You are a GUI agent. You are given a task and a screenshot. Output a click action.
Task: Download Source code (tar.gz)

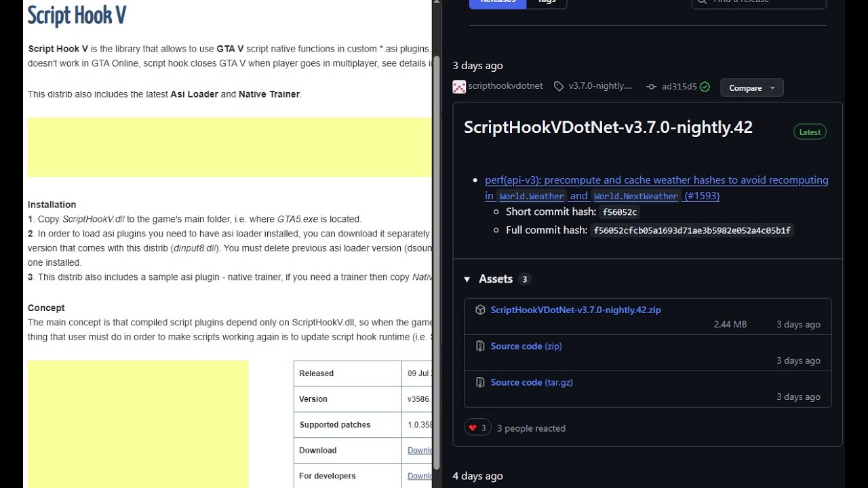coord(532,382)
